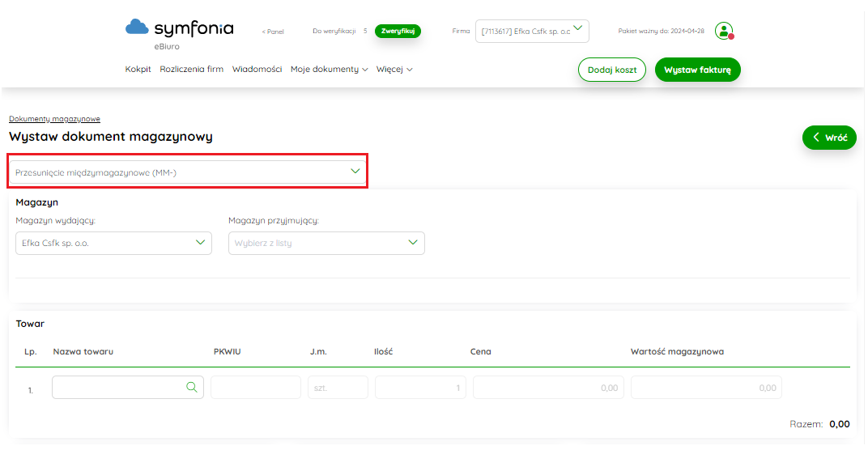Open the Moje dokumenty menu

pyautogui.click(x=329, y=69)
